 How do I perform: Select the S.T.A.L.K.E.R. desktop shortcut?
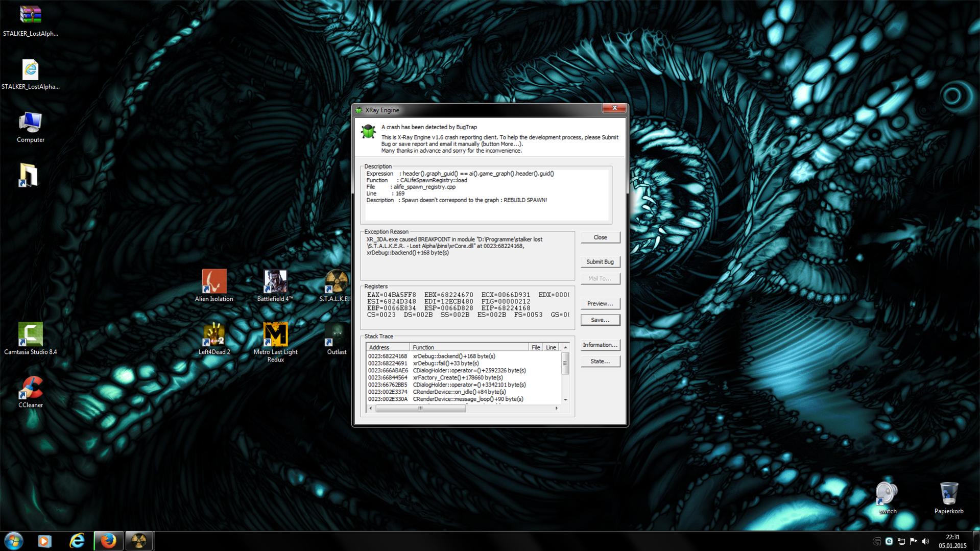point(336,285)
